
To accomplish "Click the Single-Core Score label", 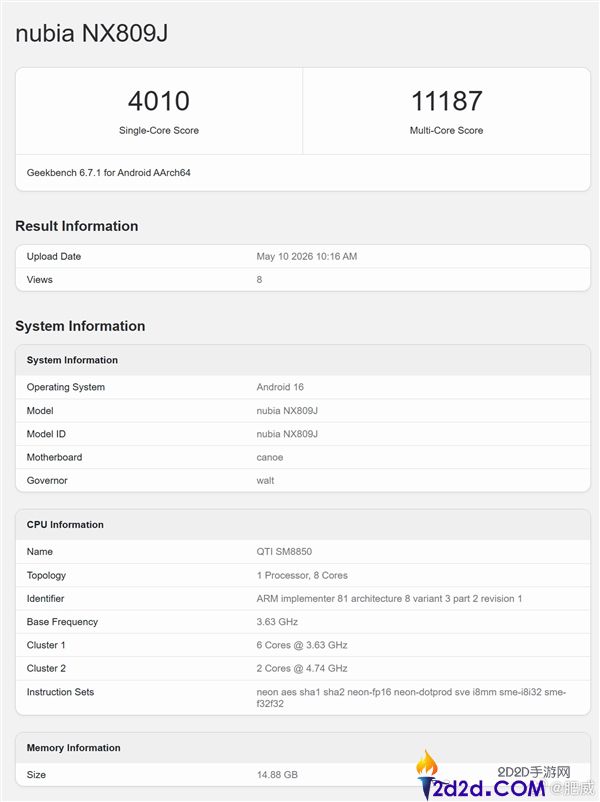I will tap(159, 130).
